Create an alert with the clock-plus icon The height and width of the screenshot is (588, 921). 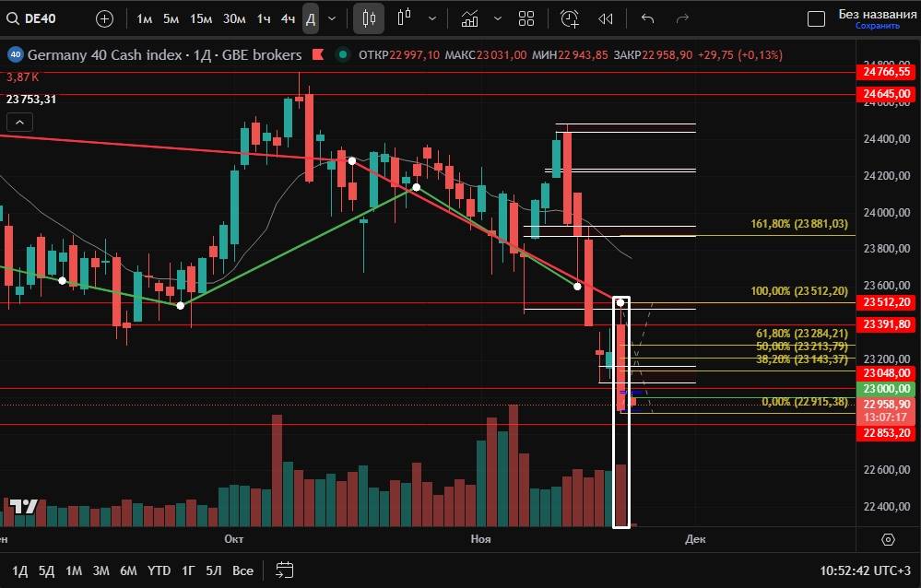(570, 18)
